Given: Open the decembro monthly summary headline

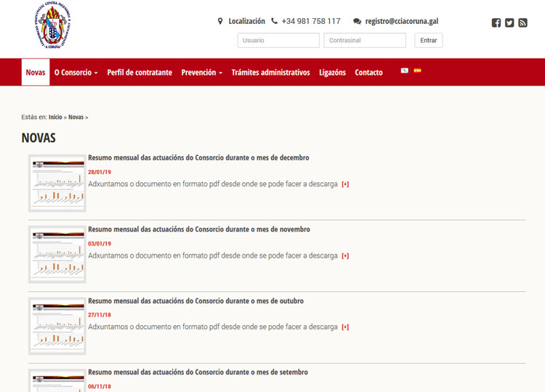Looking at the screenshot, I should coord(198,158).
